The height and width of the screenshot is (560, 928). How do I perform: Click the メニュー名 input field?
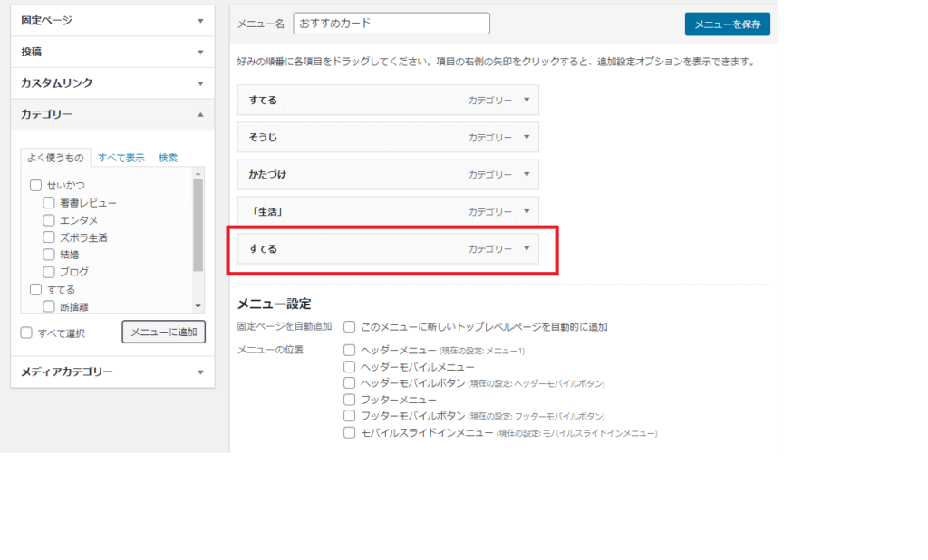tap(391, 23)
